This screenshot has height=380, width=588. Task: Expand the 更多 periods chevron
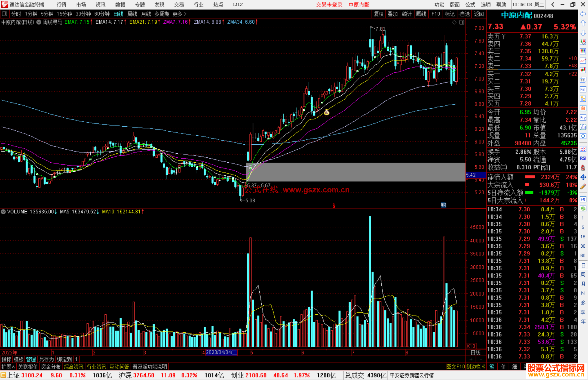coord(185,14)
